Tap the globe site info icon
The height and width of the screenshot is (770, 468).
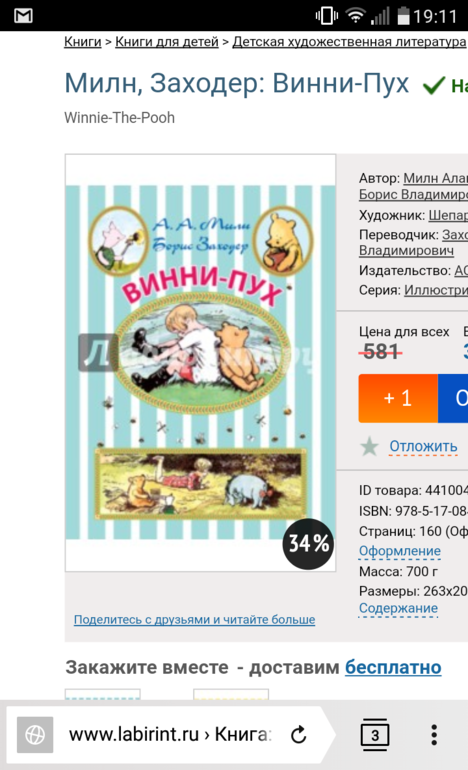[x=35, y=735]
